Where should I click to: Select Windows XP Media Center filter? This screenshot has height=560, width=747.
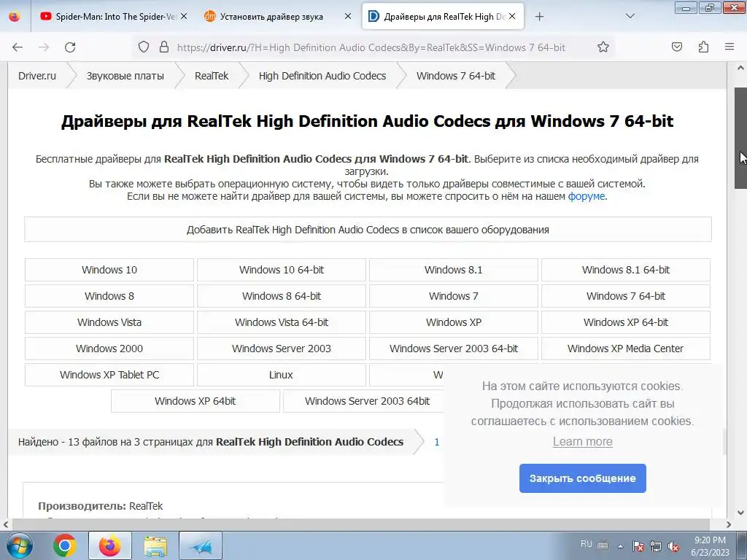point(626,348)
